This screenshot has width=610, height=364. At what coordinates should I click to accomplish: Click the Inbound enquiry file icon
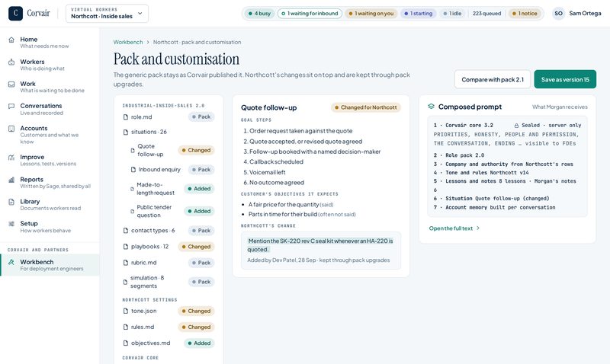133,170
